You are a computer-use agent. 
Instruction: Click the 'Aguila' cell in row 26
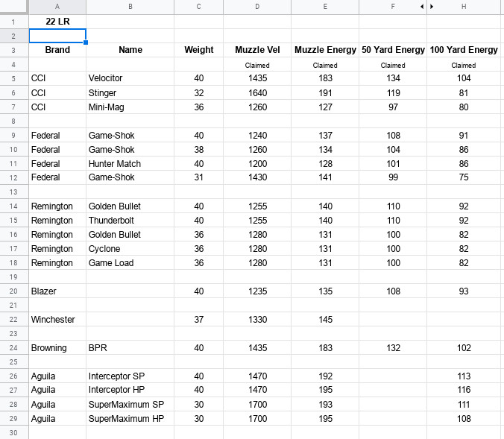coord(57,376)
